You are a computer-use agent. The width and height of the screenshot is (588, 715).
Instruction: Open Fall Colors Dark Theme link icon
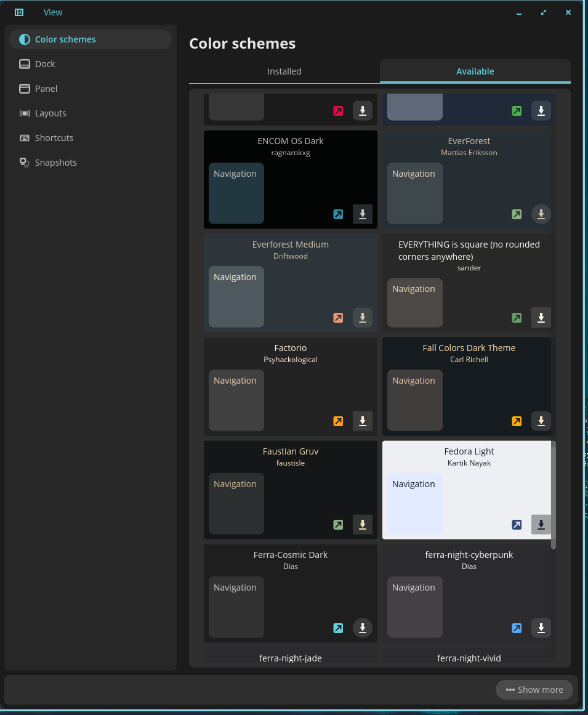517,421
